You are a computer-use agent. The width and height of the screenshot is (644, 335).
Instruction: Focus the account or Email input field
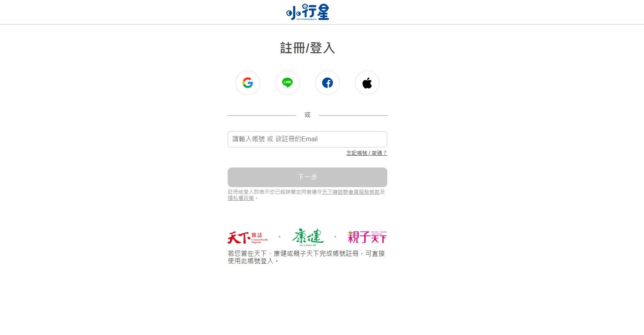[307, 139]
